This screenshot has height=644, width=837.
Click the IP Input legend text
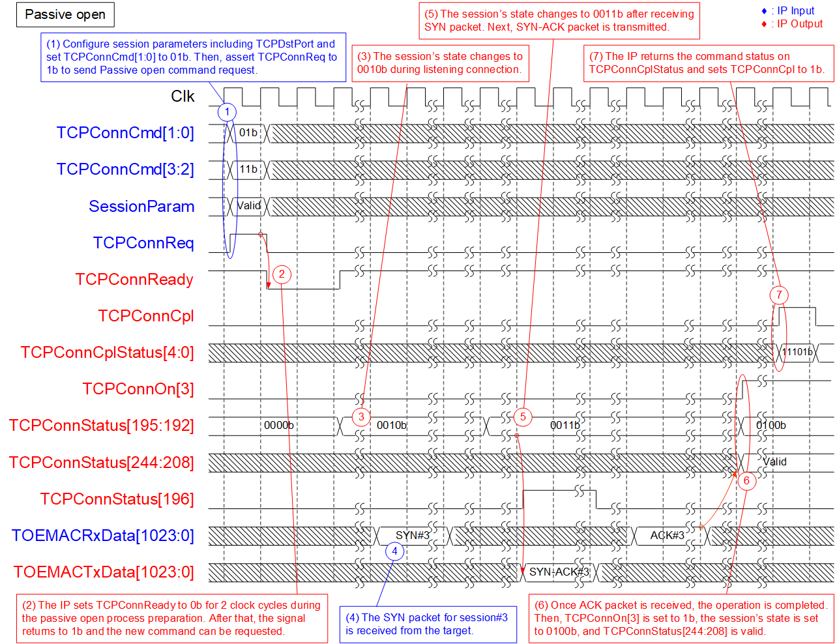[795, 11]
